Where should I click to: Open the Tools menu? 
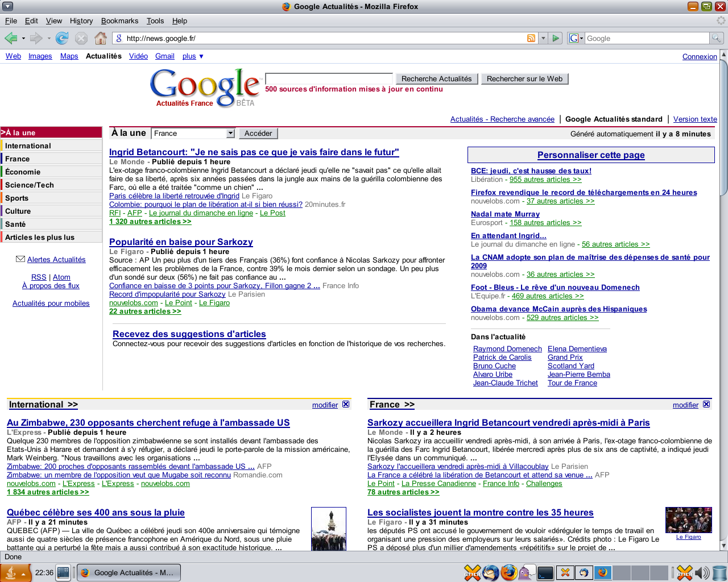click(x=155, y=20)
